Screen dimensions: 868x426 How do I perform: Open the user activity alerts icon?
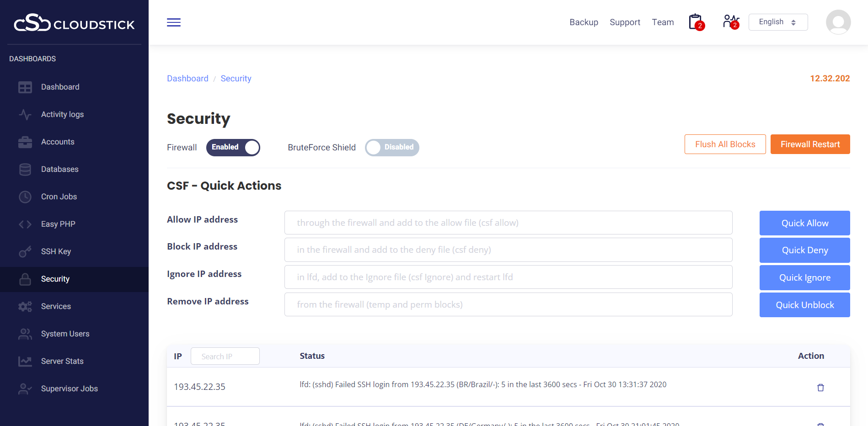730,22
